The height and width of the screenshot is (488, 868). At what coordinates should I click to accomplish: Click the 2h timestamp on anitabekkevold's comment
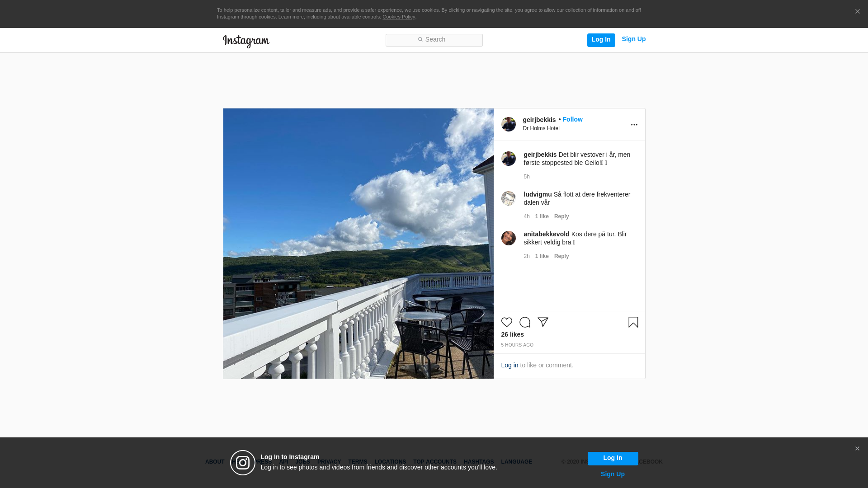[526, 256]
